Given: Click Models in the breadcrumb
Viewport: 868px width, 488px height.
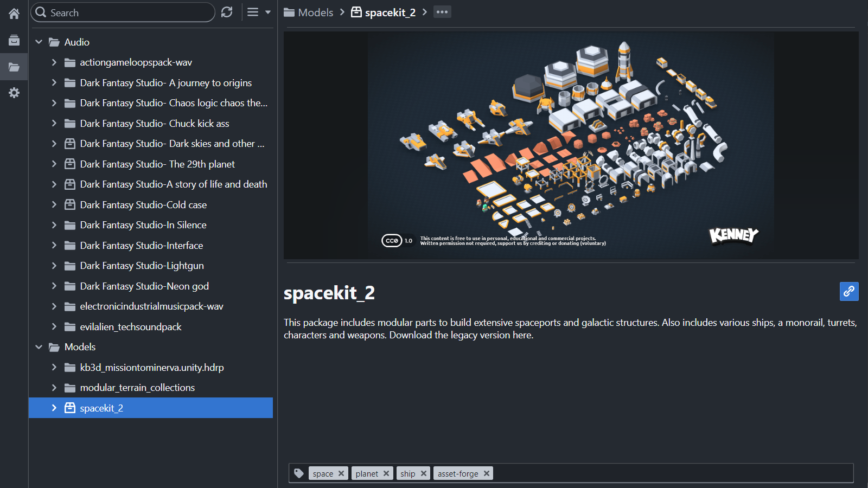Looking at the screenshot, I should pyautogui.click(x=316, y=12).
